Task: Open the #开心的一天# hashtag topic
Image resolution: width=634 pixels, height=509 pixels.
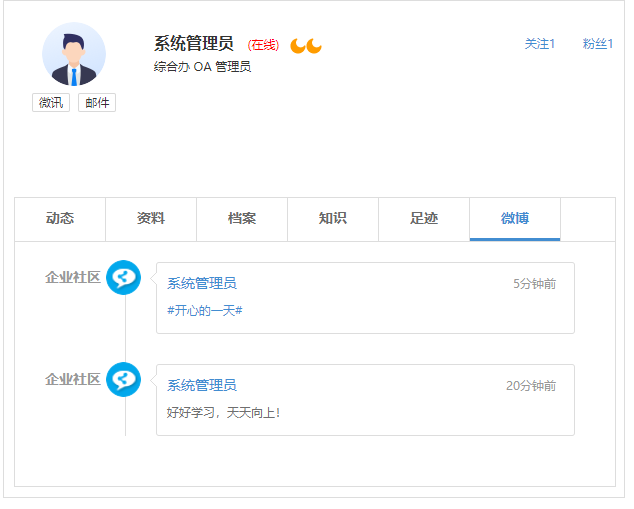Action: 205,311
